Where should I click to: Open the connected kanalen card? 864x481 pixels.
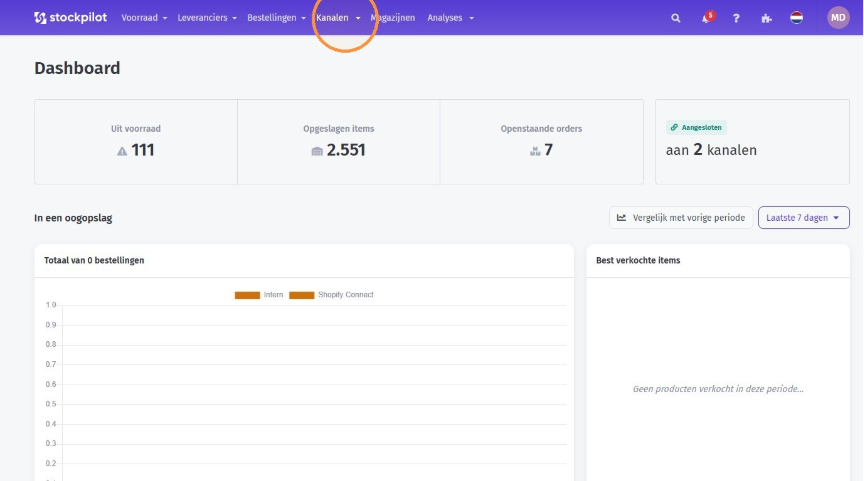pos(752,142)
